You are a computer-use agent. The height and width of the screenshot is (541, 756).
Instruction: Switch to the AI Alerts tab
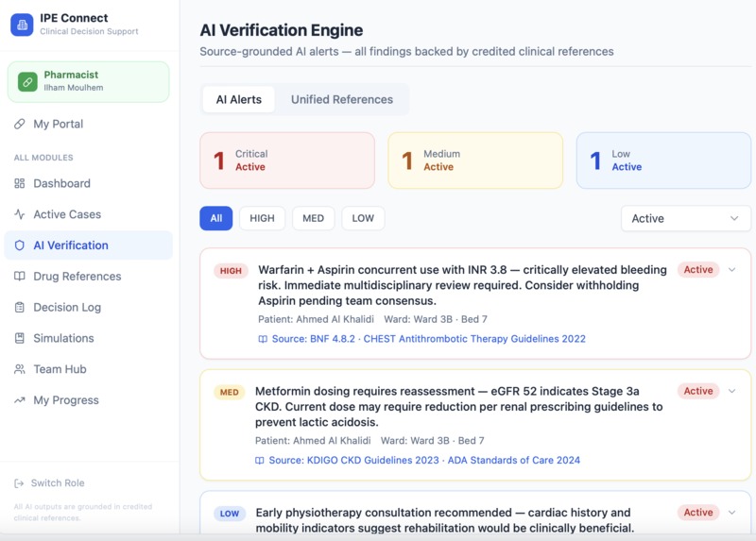pos(239,99)
